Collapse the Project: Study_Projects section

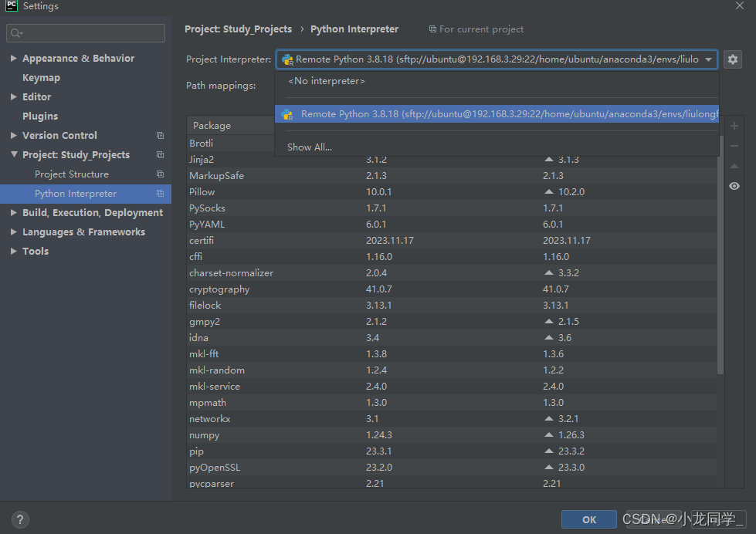coord(13,154)
